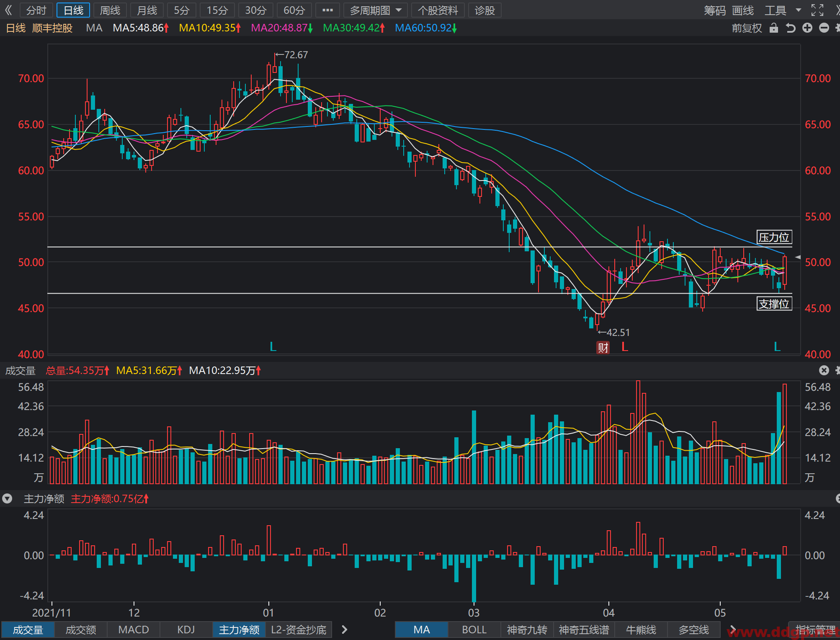Screen dimensions: 840x640
Task: Click the lock icon beside 前复权
Action: point(774,28)
